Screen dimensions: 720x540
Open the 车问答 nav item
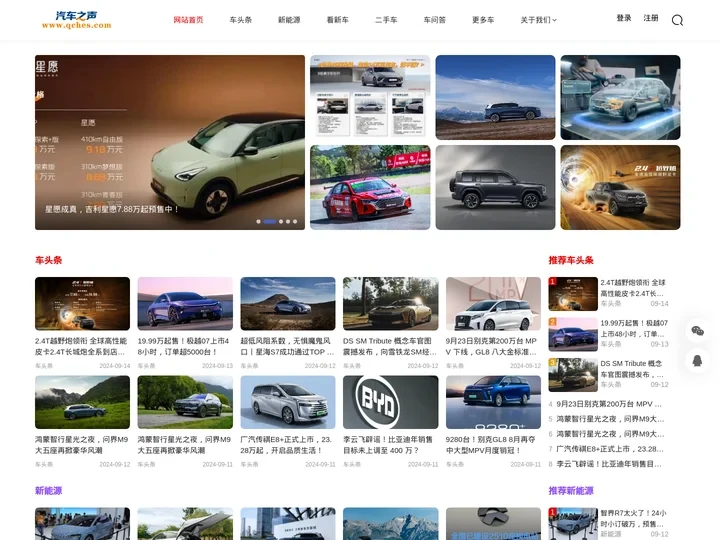[x=434, y=20]
